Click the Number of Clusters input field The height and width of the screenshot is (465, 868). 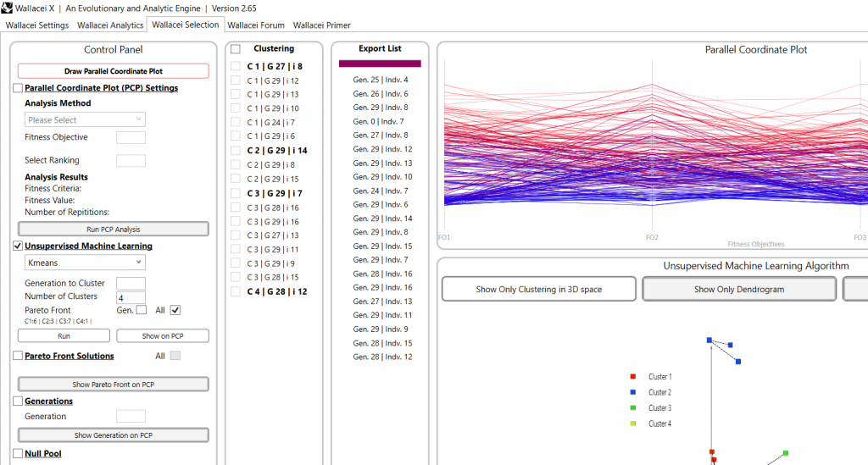[131, 297]
